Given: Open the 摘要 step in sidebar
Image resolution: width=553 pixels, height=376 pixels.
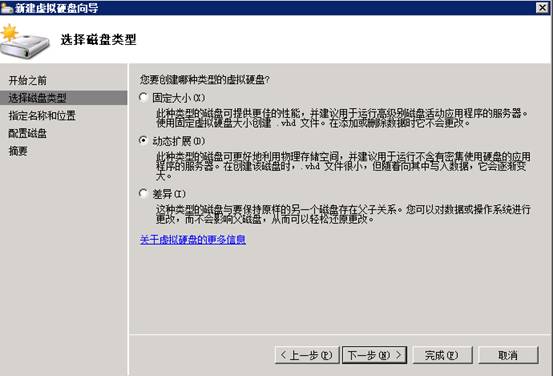Looking at the screenshot, I should [18, 151].
